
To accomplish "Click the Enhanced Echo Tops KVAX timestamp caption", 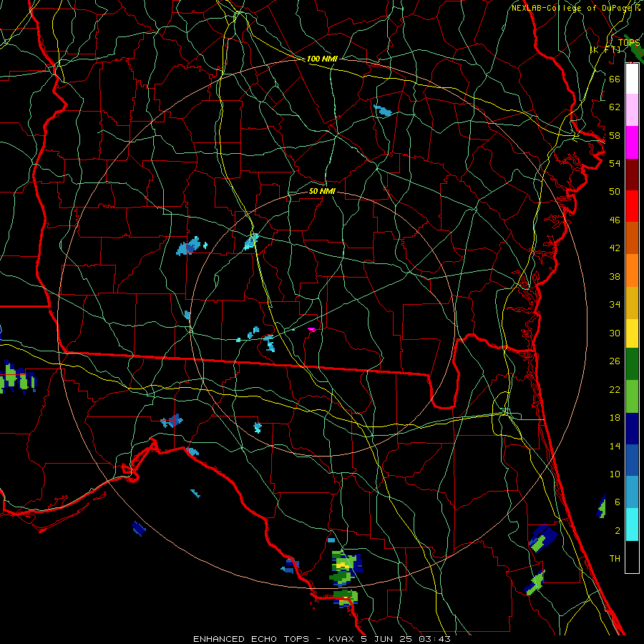I will coord(322,639).
